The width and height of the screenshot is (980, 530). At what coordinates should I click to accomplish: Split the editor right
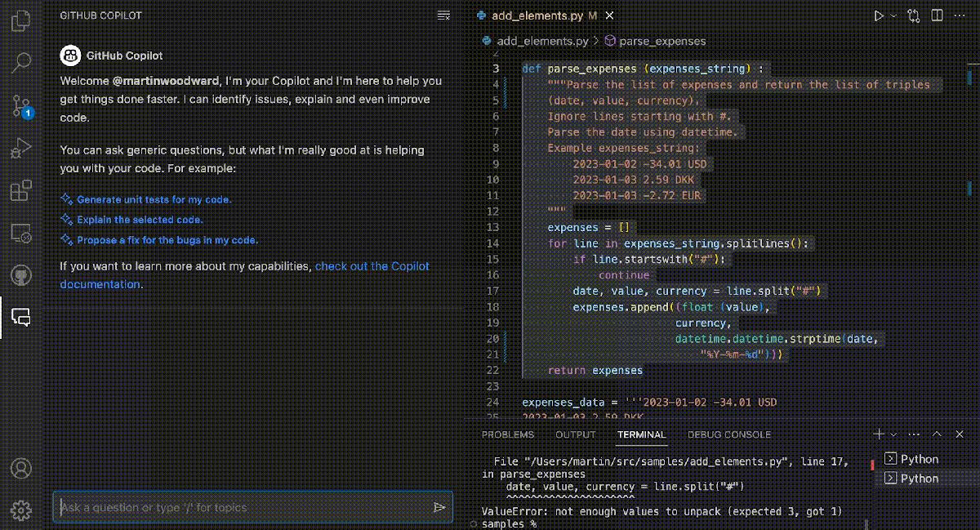click(937, 16)
